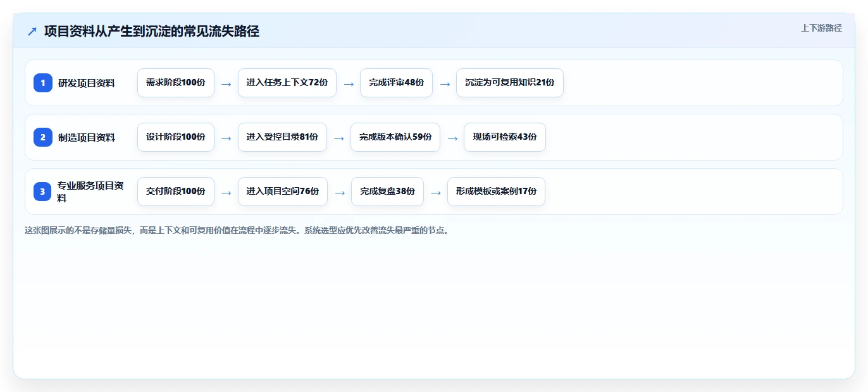This screenshot has width=868, height=392.
Task: Click the 设计阶段100份 step box
Action: tap(176, 137)
